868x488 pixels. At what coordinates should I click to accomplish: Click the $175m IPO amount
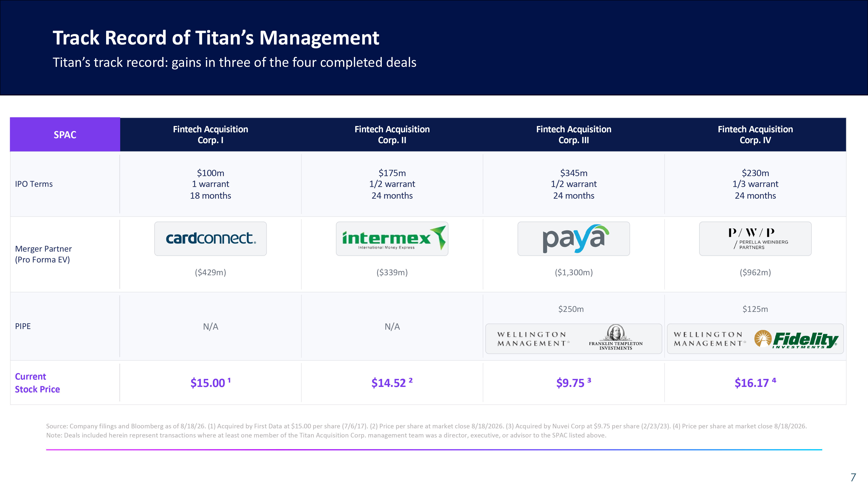coord(392,173)
